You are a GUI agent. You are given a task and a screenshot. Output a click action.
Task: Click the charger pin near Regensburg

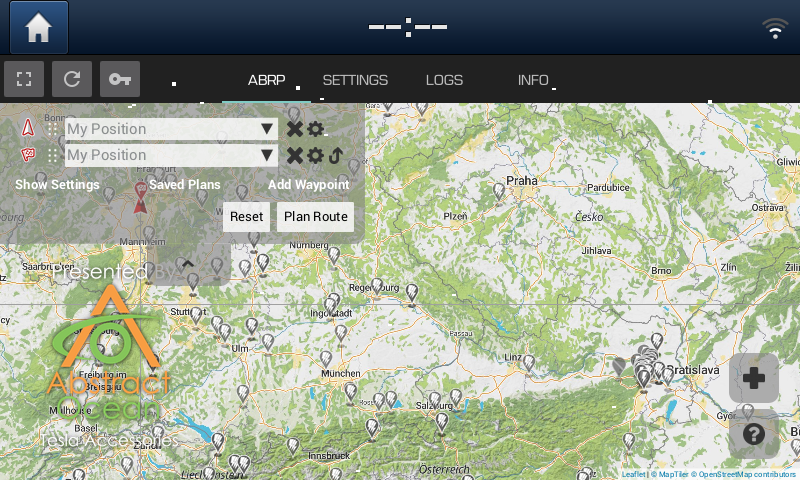pos(377,287)
